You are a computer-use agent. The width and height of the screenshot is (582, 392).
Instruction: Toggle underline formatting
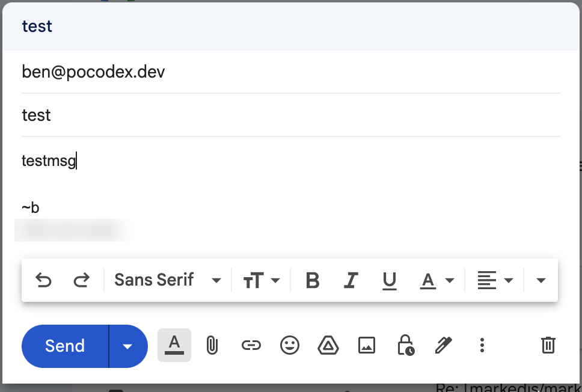point(390,280)
